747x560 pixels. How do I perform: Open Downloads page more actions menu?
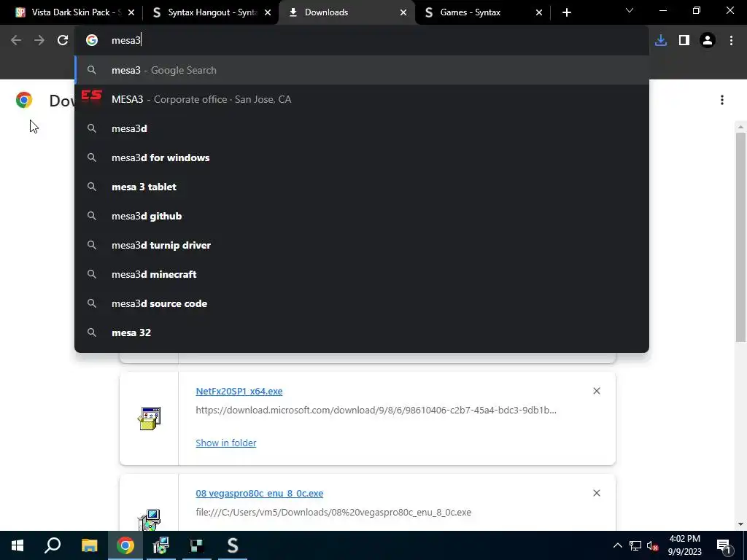[722, 99]
